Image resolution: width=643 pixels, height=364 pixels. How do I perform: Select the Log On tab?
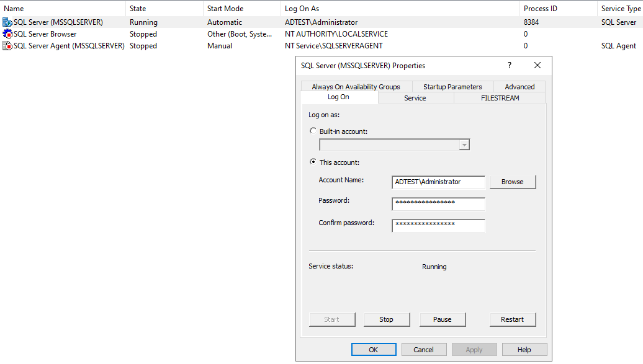(x=338, y=97)
